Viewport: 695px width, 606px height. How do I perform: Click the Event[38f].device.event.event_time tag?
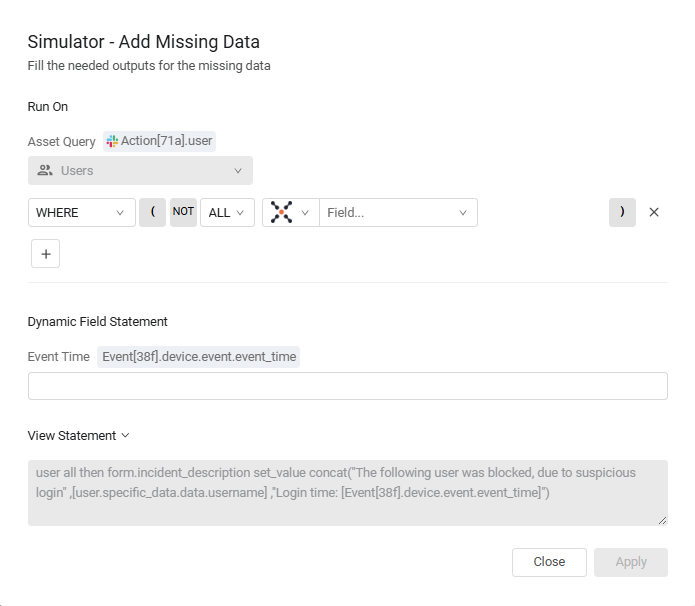click(x=199, y=357)
